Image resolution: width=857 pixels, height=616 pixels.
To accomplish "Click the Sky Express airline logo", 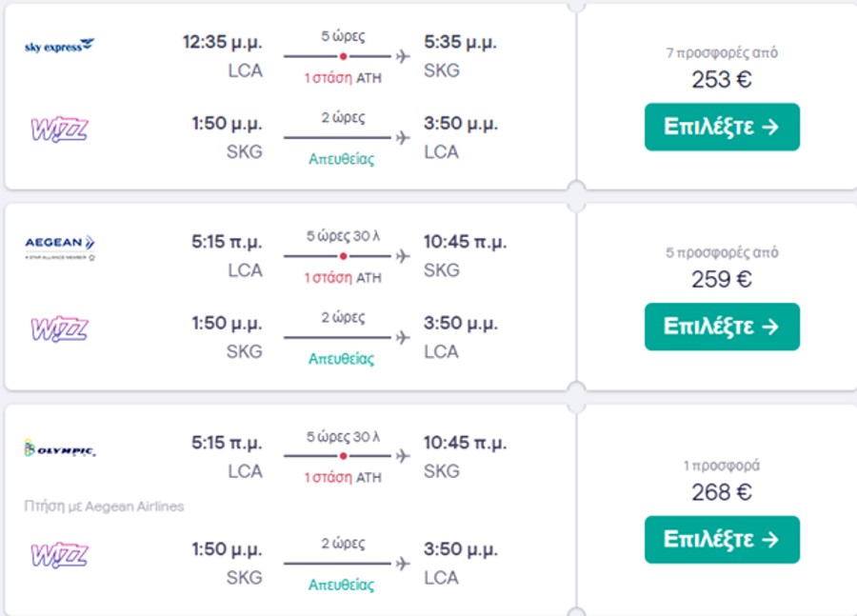I will (60, 46).
